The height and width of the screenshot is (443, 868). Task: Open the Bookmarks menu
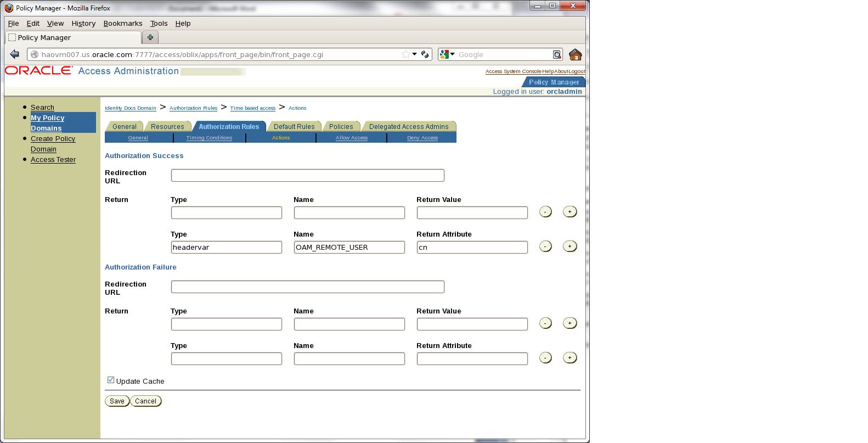123,24
